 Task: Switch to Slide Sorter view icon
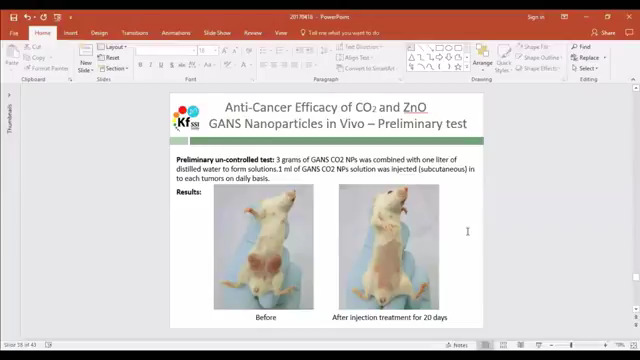tap(503, 345)
